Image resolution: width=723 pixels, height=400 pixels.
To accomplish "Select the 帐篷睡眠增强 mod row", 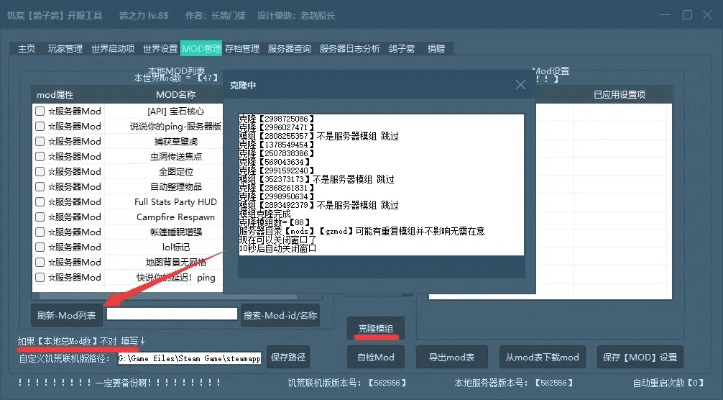I will (x=128, y=232).
